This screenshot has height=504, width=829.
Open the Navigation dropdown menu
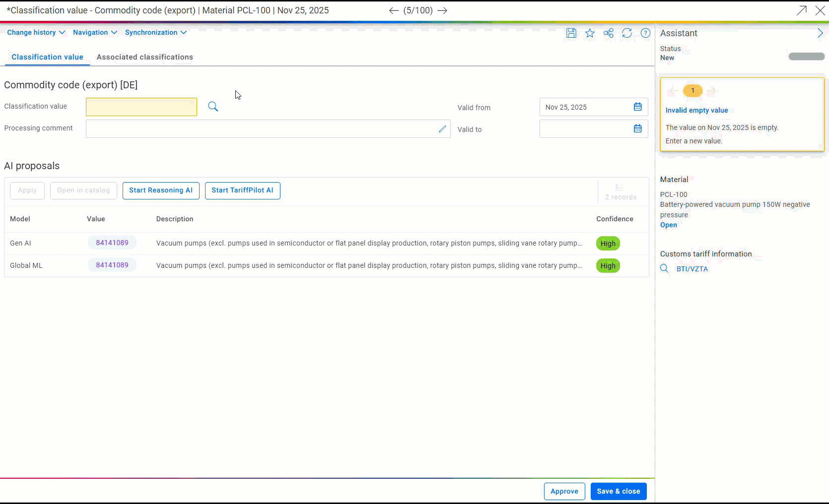[x=95, y=33]
